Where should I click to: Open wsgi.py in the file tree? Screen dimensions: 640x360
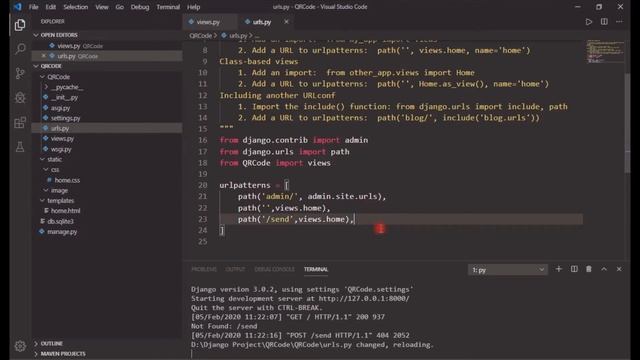107,149
